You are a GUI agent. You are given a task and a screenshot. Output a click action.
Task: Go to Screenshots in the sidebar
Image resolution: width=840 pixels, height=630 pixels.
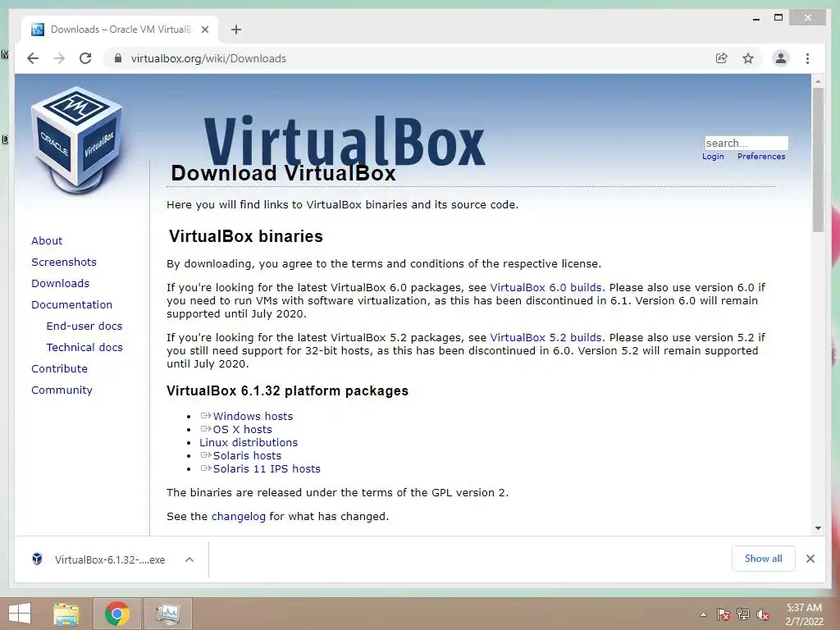64,262
